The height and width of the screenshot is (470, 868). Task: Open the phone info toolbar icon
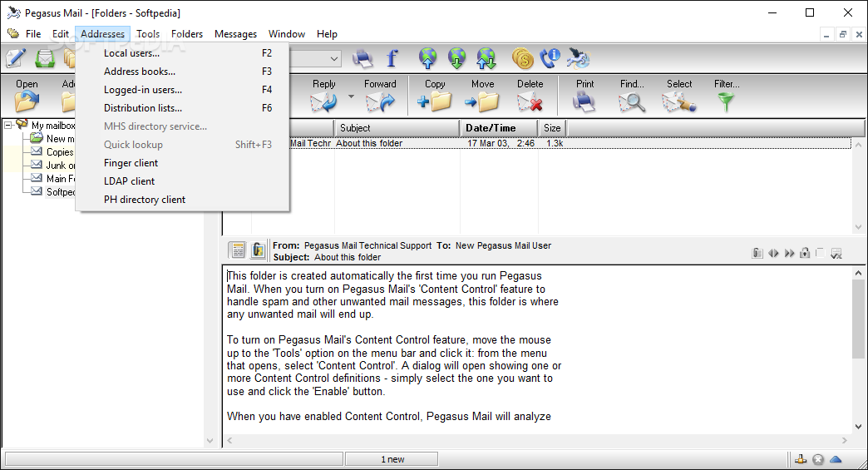(x=550, y=58)
